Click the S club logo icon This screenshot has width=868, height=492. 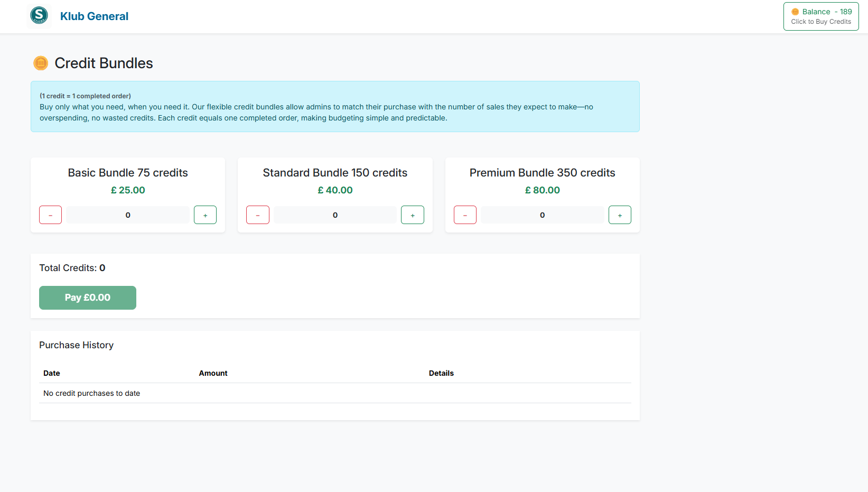click(x=39, y=16)
